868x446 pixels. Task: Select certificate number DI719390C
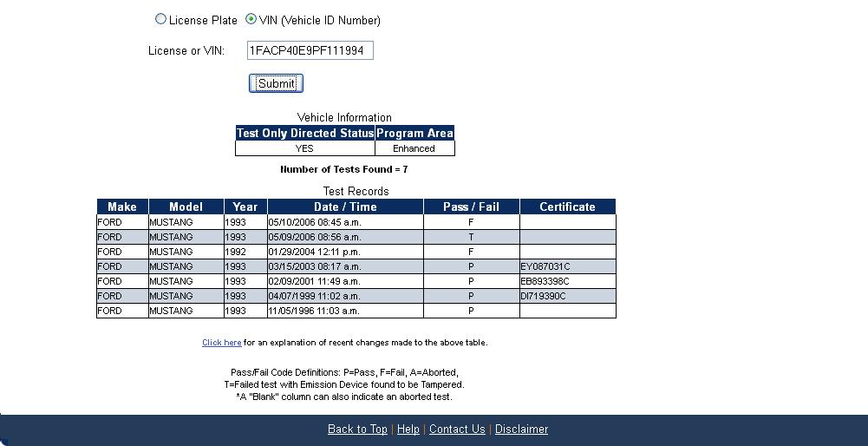point(543,296)
